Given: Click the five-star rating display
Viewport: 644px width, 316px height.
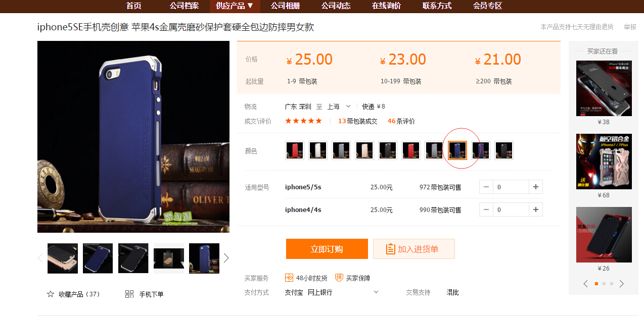Looking at the screenshot, I should pos(303,121).
